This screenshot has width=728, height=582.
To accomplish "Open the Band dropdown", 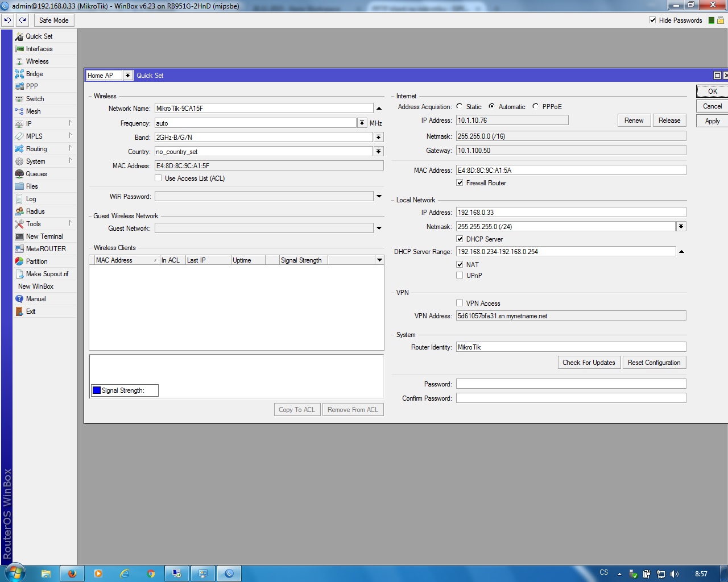I will pos(379,137).
